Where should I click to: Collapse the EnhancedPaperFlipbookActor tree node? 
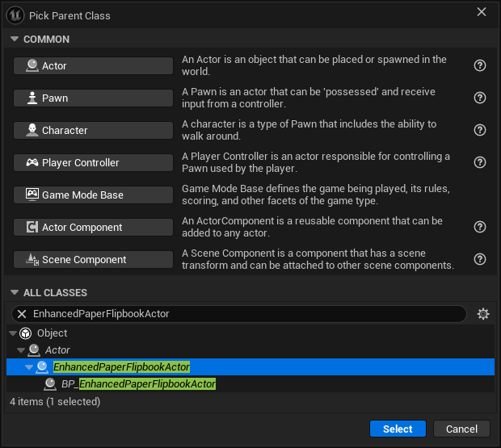tap(29, 367)
